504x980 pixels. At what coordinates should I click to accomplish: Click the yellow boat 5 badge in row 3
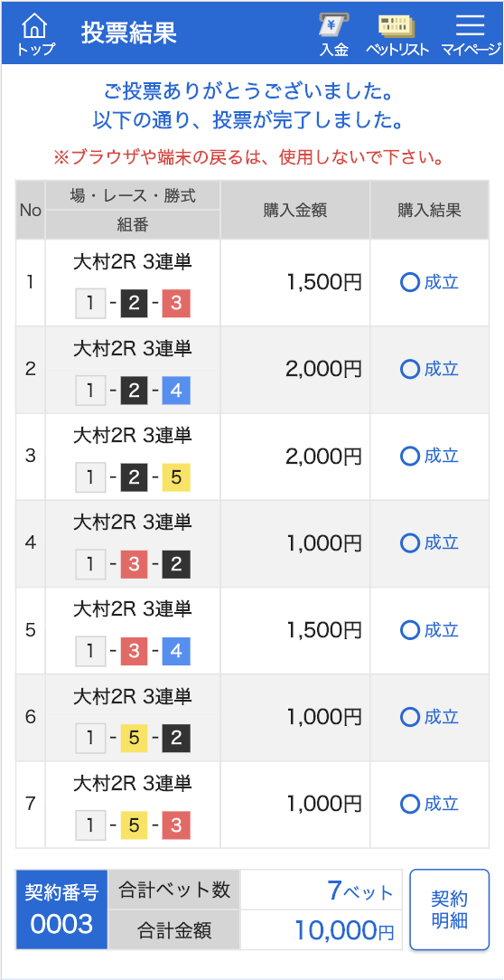[176, 478]
